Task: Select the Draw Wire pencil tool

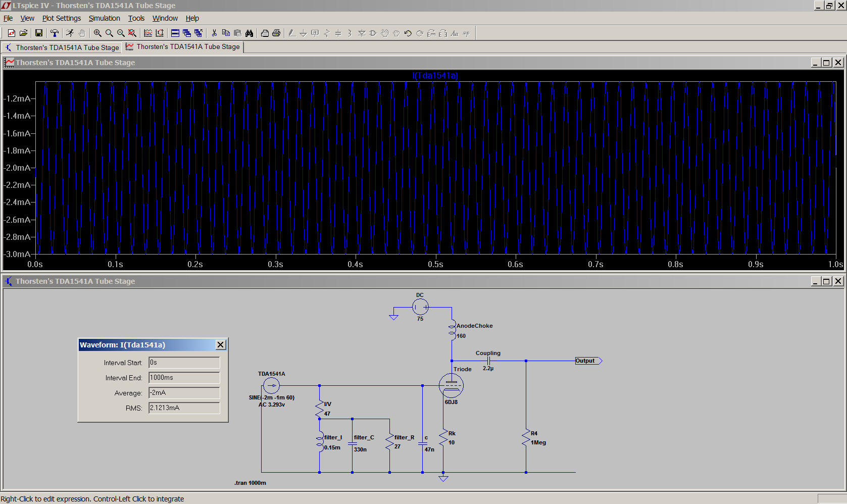Action: 292,33
